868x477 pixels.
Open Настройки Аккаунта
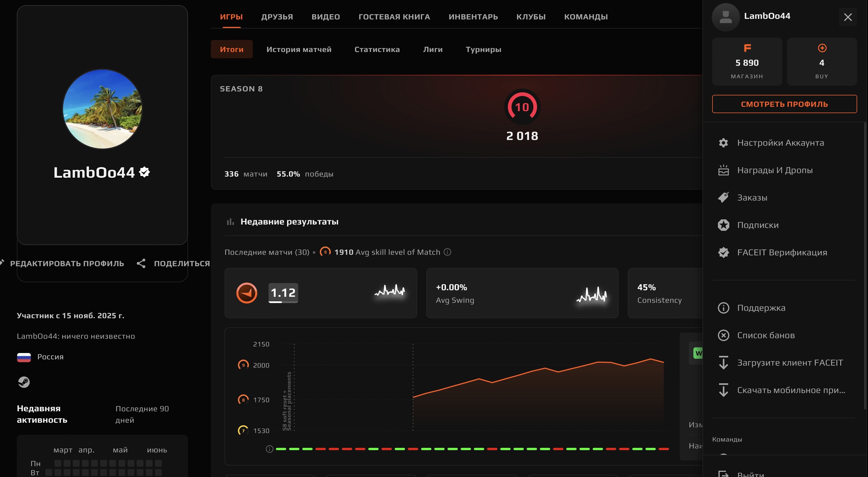(784, 143)
